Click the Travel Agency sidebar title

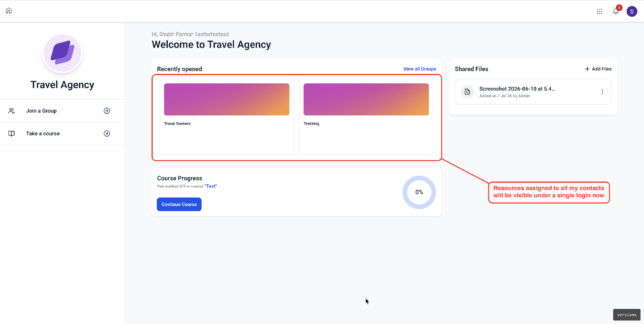62,85
